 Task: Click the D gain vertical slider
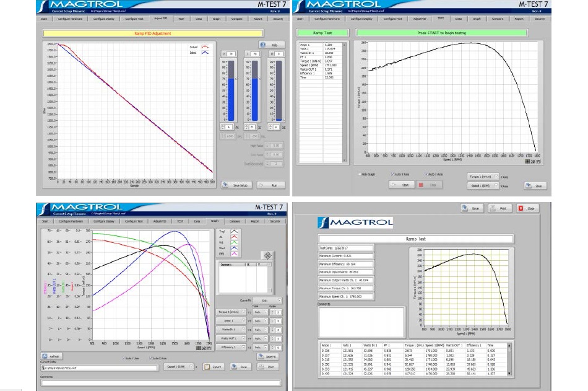point(279,90)
